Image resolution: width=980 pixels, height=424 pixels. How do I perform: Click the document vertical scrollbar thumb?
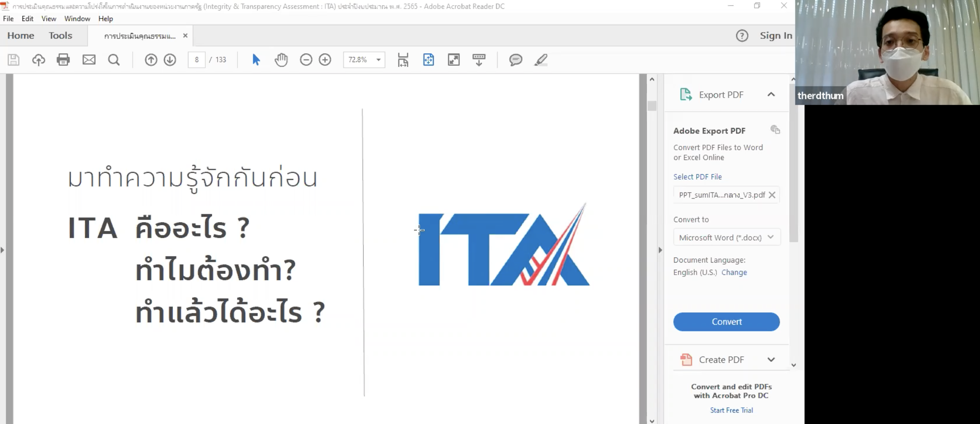click(652, 106)
